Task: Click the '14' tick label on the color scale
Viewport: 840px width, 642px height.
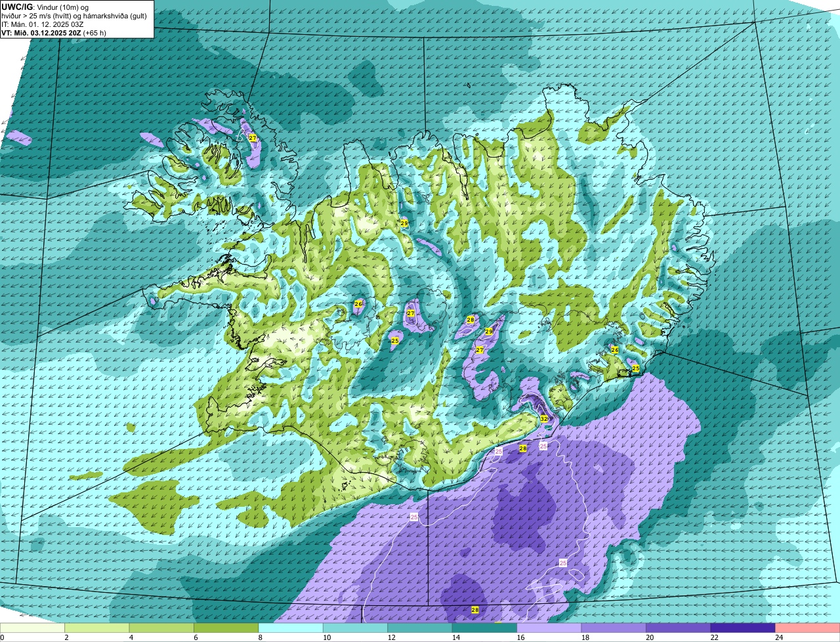Action: (455, 637)
